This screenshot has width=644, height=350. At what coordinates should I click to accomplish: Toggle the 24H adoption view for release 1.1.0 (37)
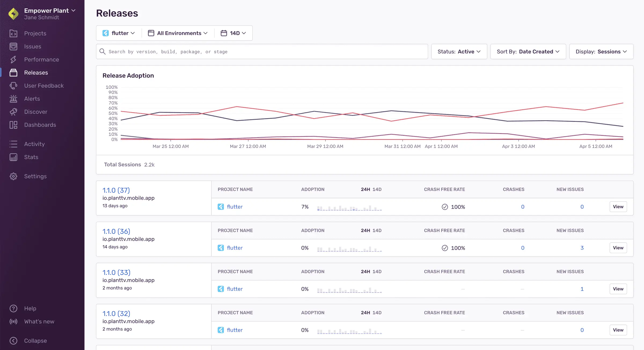(365, 189)
